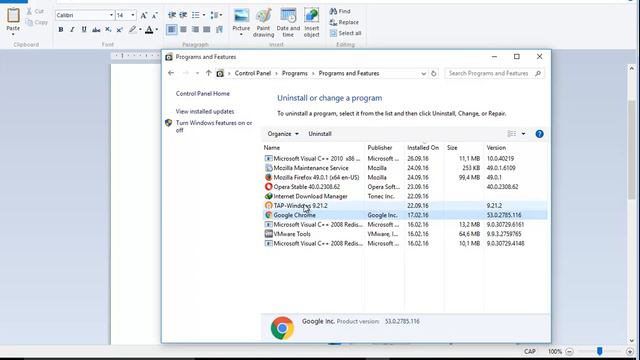Click Control Panel breadcrumb
This screenshot has height=360, width=640.
click(x=253, y=73)
